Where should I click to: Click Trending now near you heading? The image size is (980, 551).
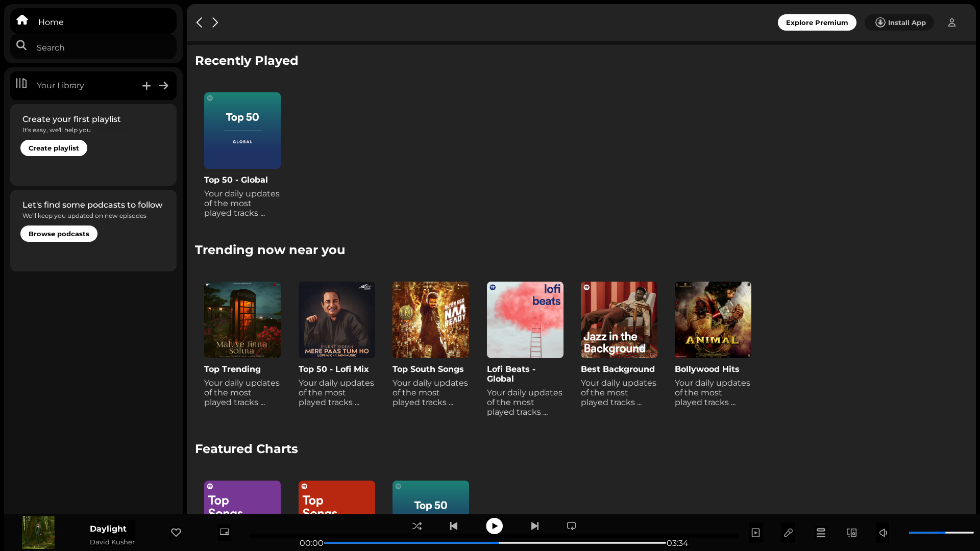(x=270, y=249)
